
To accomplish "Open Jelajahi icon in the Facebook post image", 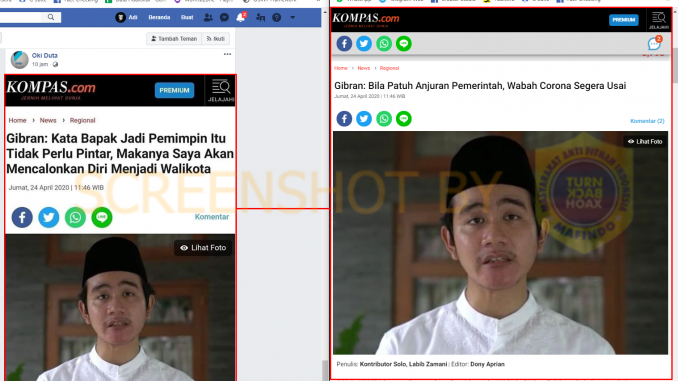I will 221,91.
